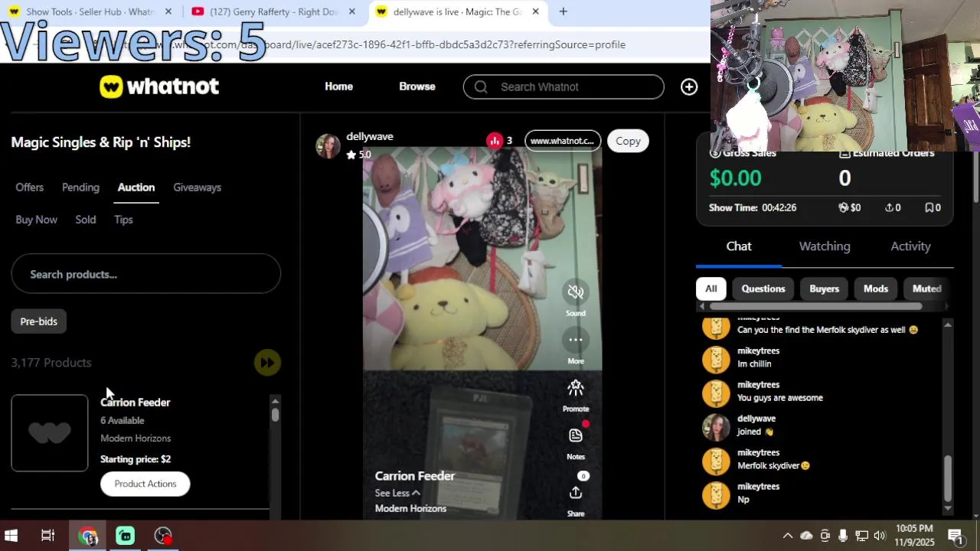
Task: Close the Seller Hub browser tab
Action: click(168, 11)
